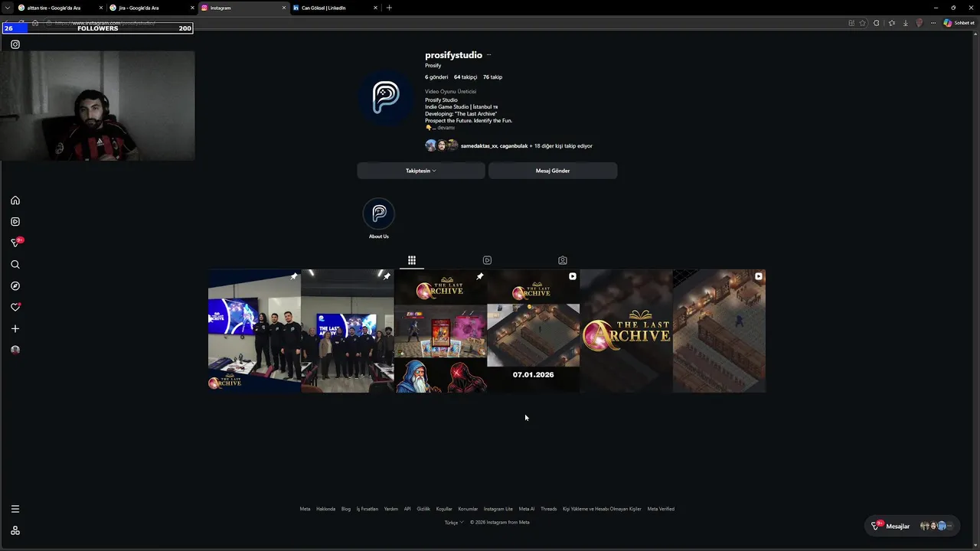Open a new browser tab
This screenshot has width=980, height=551.
tap(389, 8)
